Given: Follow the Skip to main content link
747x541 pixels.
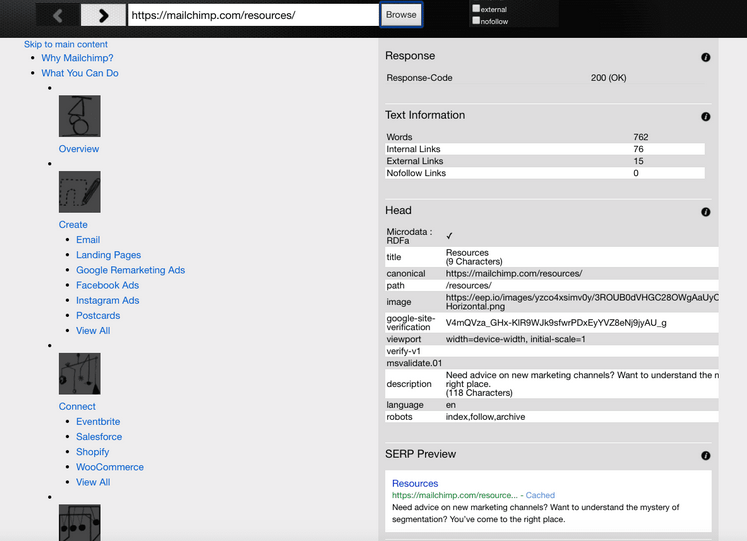Looking at the screenshot, I should (66, 44).
